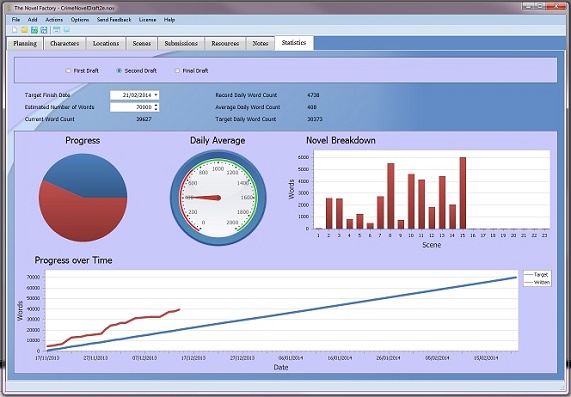This screenshot has height=397, width=571.
Task: Open the Target Finish Date dropdown arrow
Action: 156,95
